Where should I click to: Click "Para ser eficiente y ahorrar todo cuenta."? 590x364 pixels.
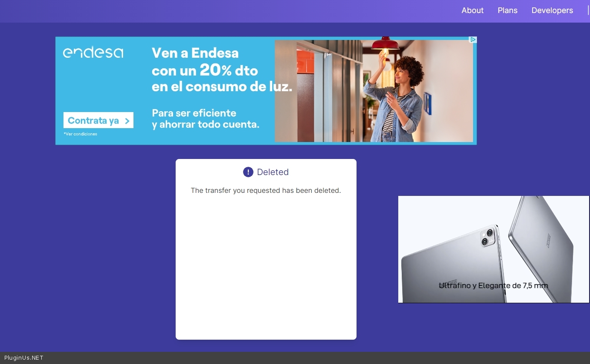(x=206, y=119)
